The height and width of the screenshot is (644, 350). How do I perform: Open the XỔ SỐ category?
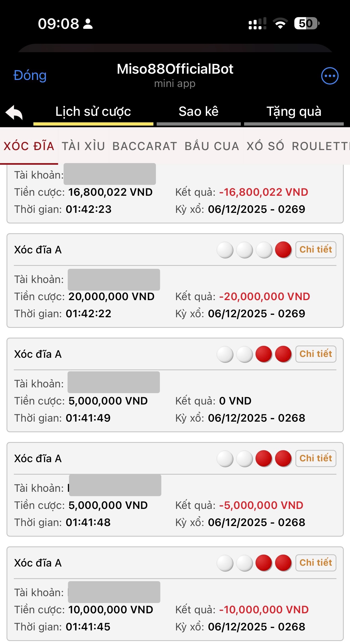(265, 146)
